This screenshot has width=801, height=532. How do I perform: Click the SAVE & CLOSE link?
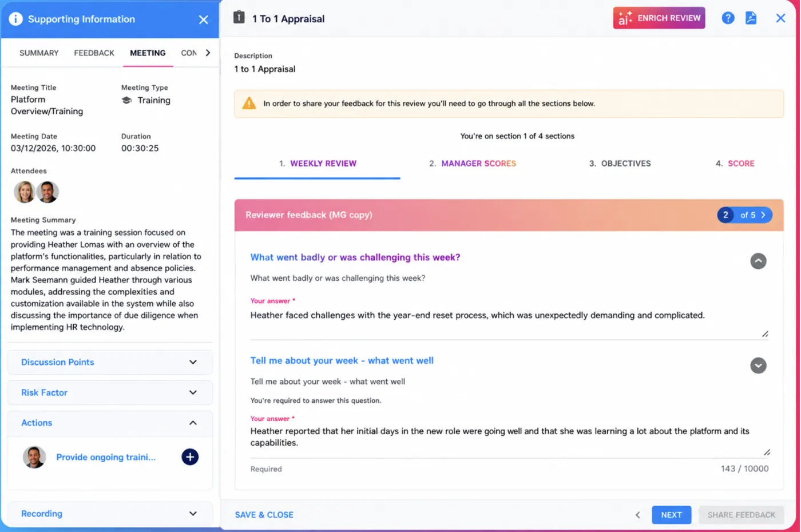tap(264, 515)
